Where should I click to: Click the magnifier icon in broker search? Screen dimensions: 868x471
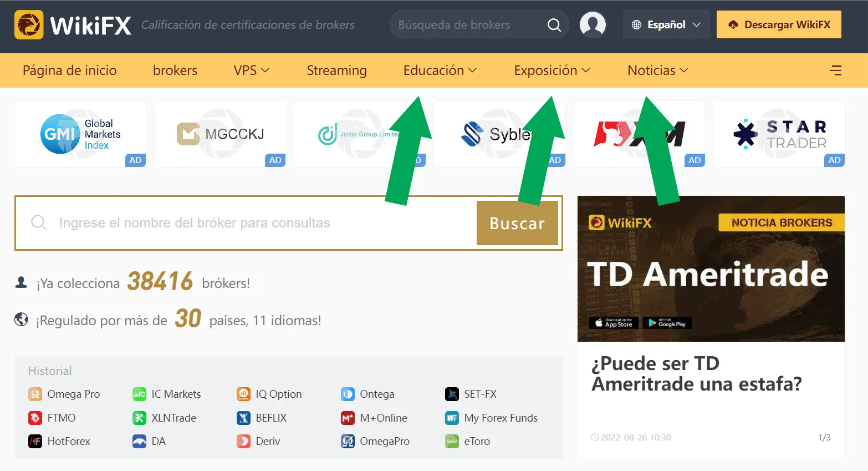(x=554, y=25)
